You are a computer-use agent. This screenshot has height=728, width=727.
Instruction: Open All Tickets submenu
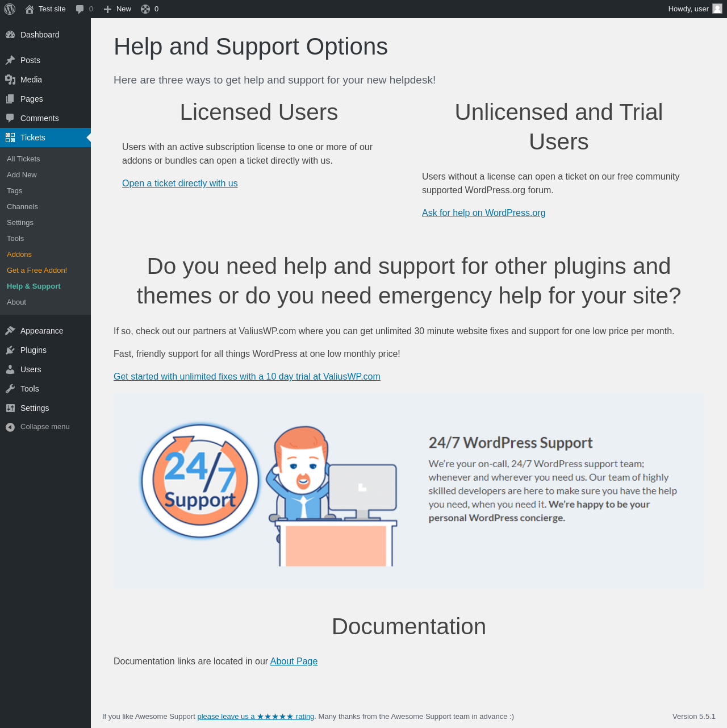pos(45,159)
